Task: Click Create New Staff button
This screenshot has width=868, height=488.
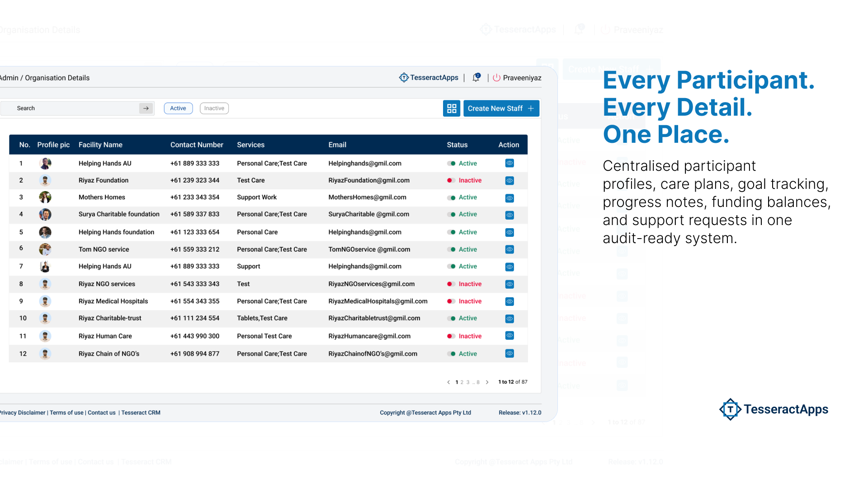Action: pos(501,108)
